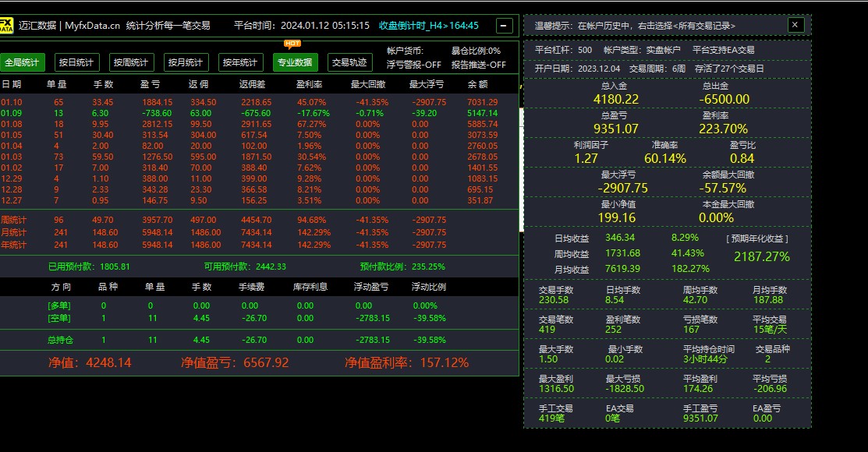This screenshot has height=452, width=868.
Task: Click the 利润因子 1.27 value
Action: pyautogui.click(x=586, y=159)
